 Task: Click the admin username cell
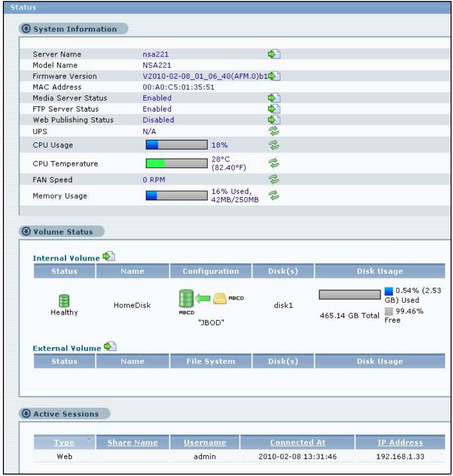[205, 456]
